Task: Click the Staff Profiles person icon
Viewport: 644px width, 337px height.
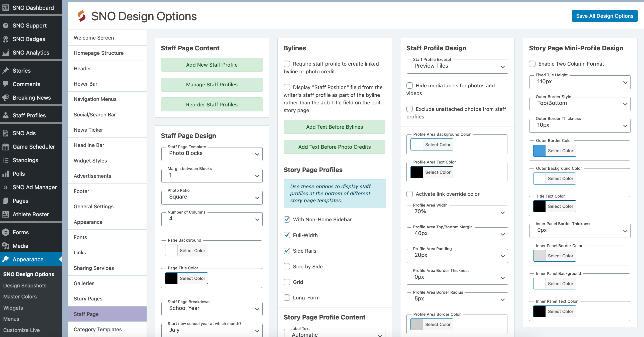Action: coord(6,115)
